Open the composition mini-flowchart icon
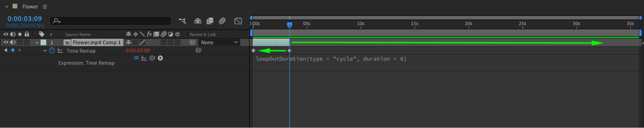This screenshot has height=128, width=644. (x=182, y=21)
